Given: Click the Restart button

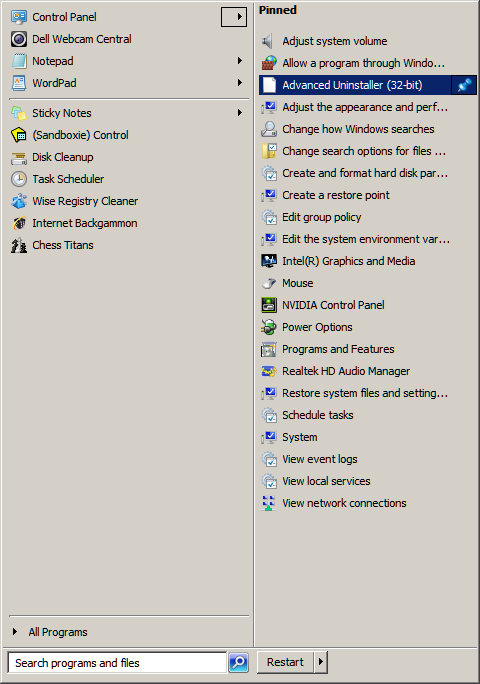Looking at the screenshot, I should [x=285, y=662].
